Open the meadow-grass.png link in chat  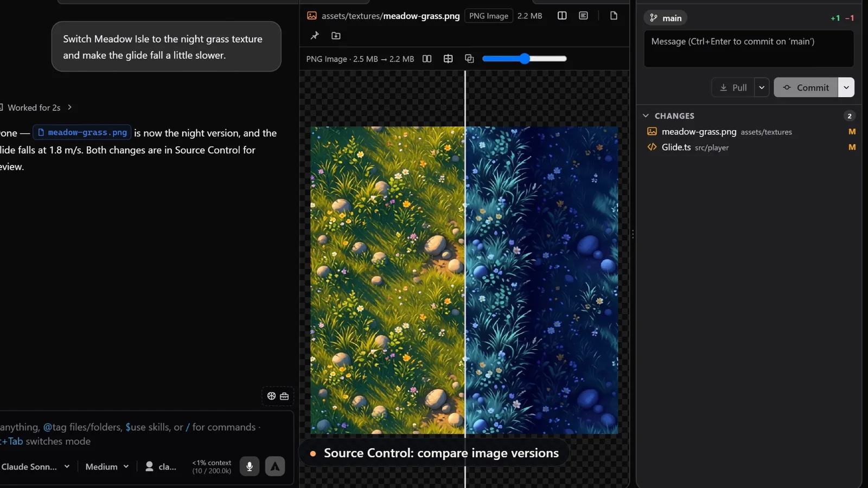[82, 132]
